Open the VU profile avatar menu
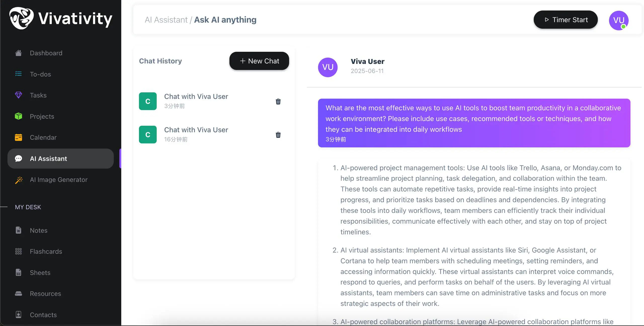 pos(619,20)
